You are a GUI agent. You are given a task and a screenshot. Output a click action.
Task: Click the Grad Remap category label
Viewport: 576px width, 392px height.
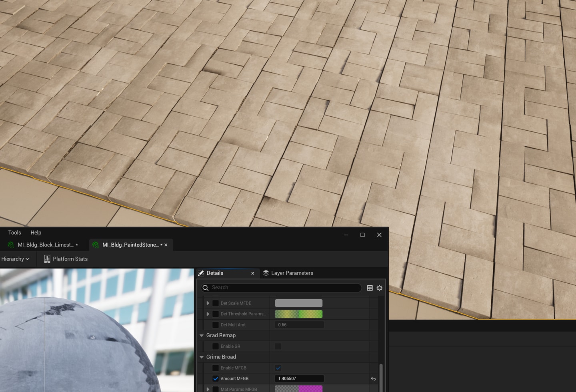[221, 336]
